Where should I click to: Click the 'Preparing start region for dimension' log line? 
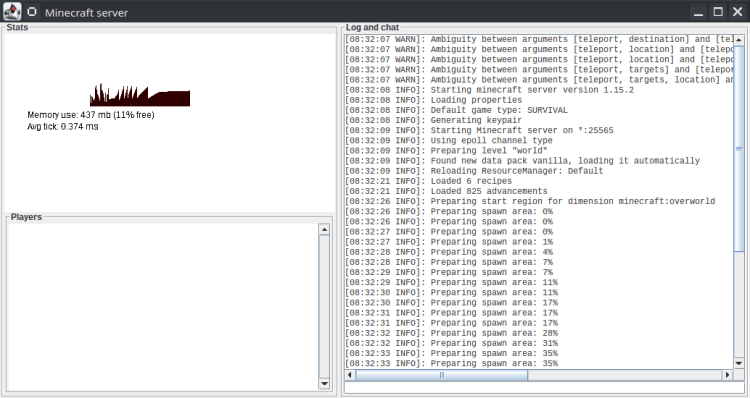(530, 201)
